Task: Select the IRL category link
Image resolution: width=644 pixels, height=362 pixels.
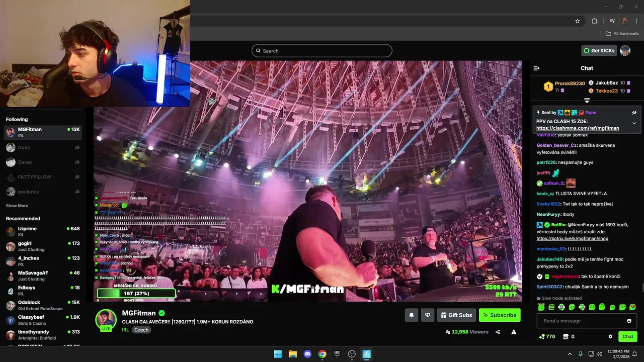Action: pos(125,330)
